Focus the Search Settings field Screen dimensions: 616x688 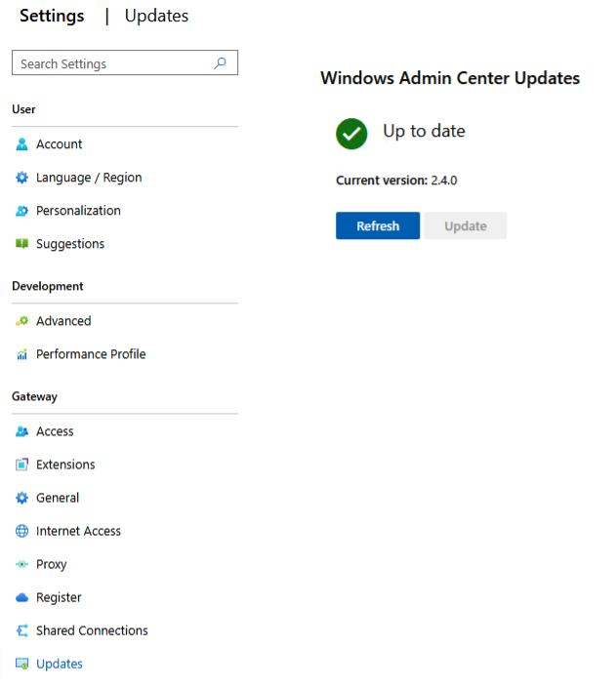(x=112, y=63)
